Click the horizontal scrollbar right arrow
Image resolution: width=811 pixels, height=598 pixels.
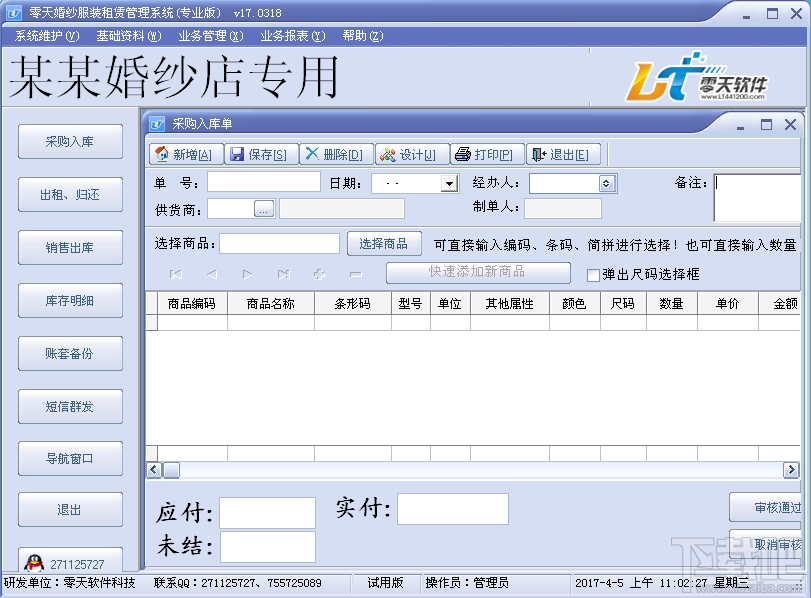click(x=789, y=469)
